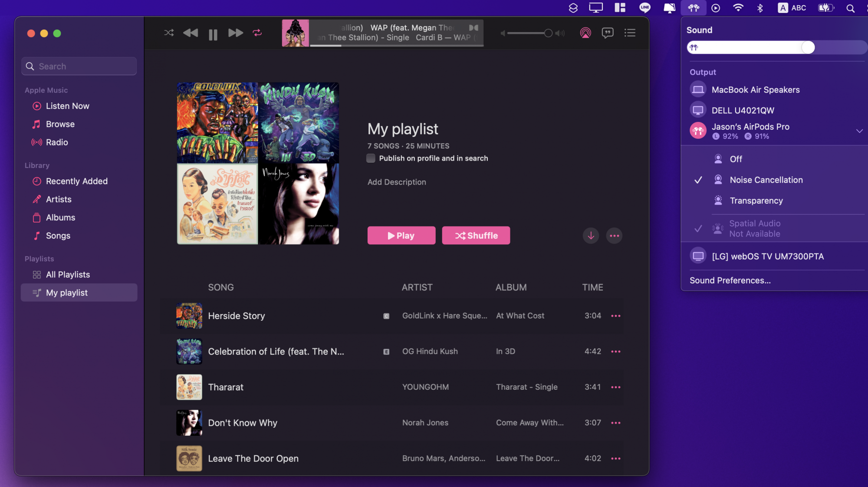Skip to the next track
Screen dimensions: 868x487
coord(235,33)
